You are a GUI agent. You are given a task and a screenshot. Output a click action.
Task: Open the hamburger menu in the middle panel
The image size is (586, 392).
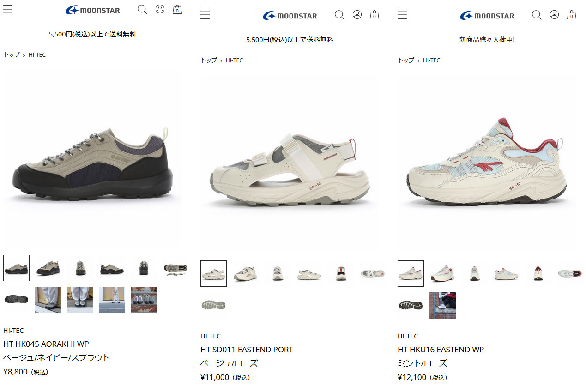[205, 15]
